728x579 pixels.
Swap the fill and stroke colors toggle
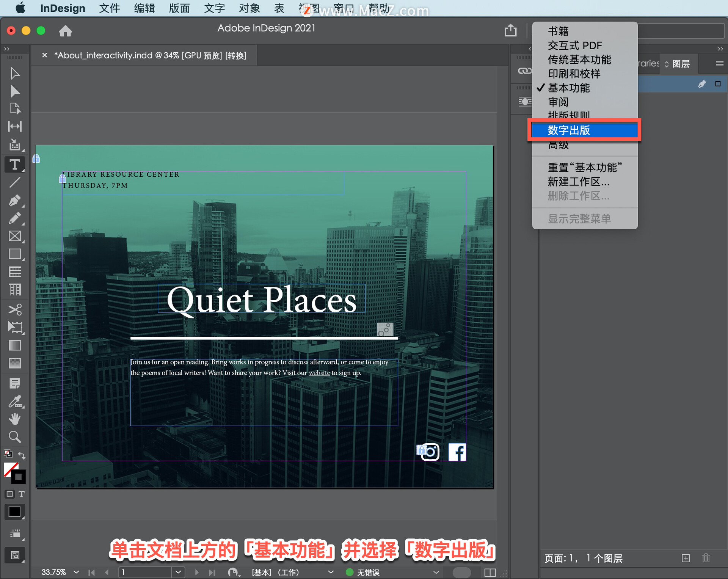(22, 455)
